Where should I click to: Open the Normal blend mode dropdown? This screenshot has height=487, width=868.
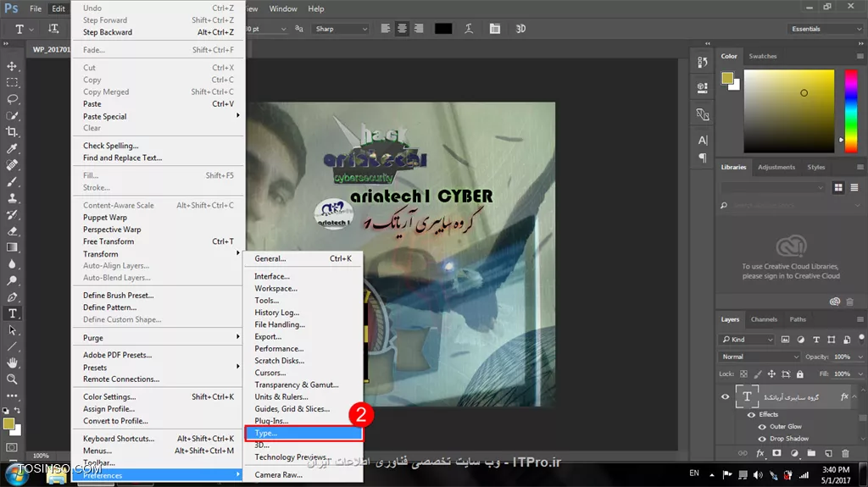pyautogui.click(x=759, y=357)
